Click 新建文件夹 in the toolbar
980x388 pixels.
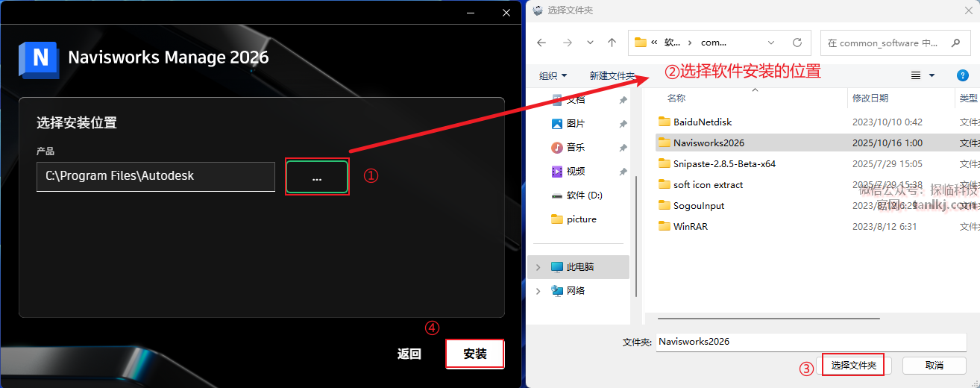point(612,75)
